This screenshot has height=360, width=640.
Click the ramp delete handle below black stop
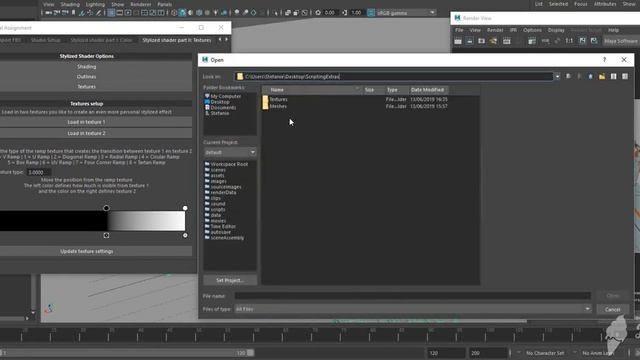coord(106,235)
